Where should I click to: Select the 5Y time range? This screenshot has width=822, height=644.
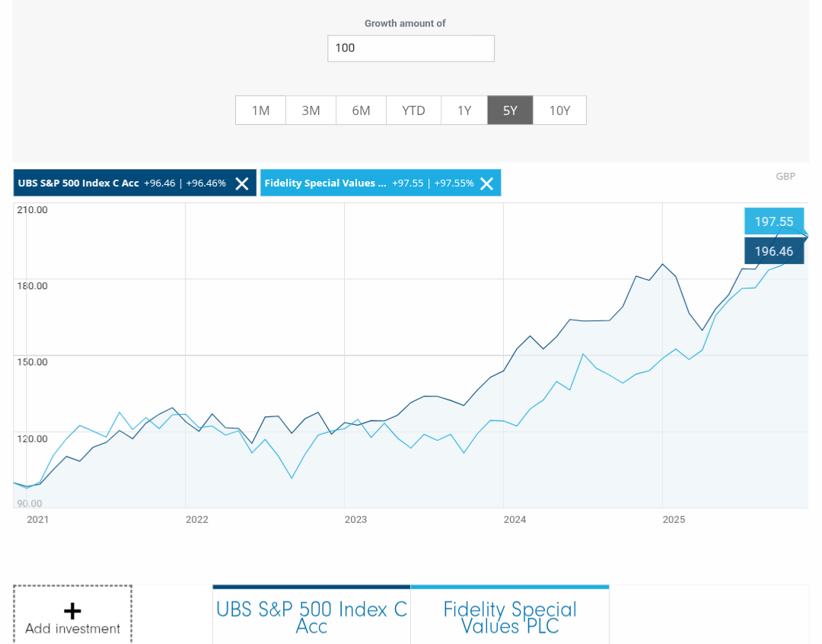pyautogui.click(x=510, y=110)
